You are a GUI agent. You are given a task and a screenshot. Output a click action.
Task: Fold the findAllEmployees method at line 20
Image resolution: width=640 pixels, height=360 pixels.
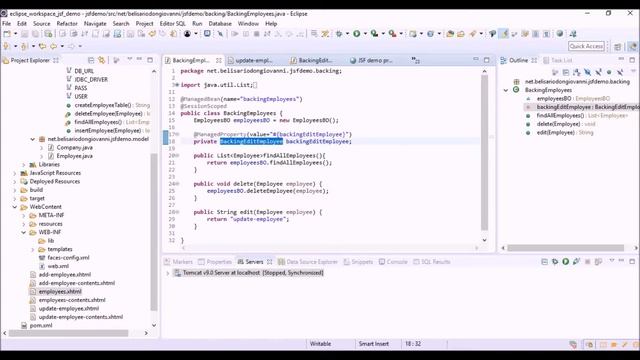177,156
